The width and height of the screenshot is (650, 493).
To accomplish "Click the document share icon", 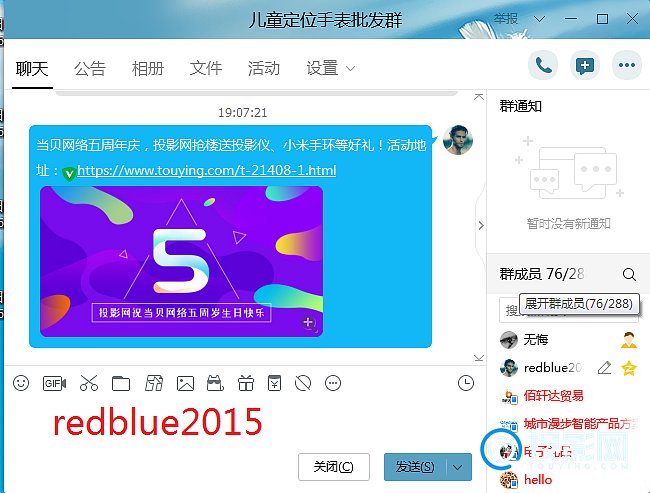I will (153, 383).
